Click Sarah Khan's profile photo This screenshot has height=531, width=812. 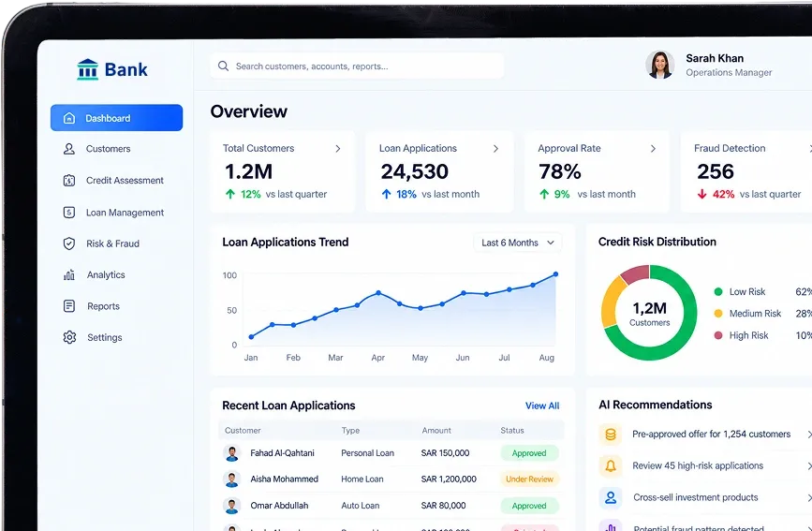click(659, 65)
